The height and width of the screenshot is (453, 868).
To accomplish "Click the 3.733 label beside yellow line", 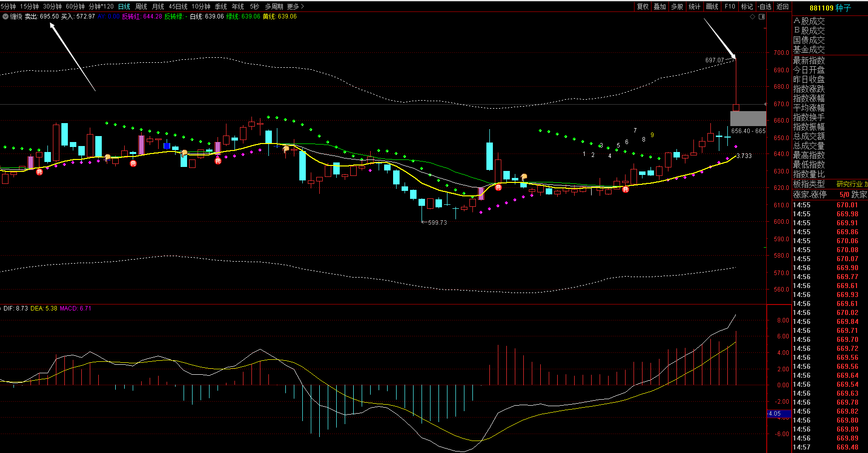I will click(744, 156).
